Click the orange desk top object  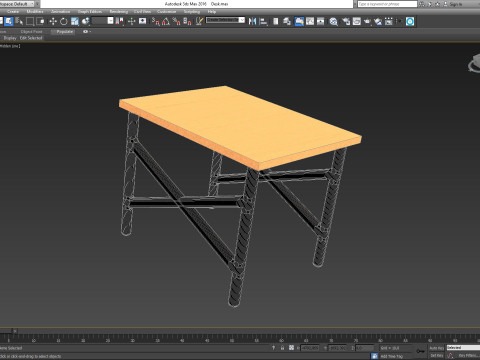(240, 127)
